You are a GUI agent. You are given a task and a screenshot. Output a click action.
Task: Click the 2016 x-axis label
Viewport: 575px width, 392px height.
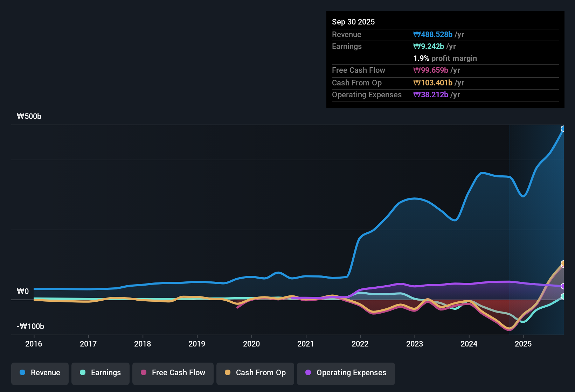34,344
